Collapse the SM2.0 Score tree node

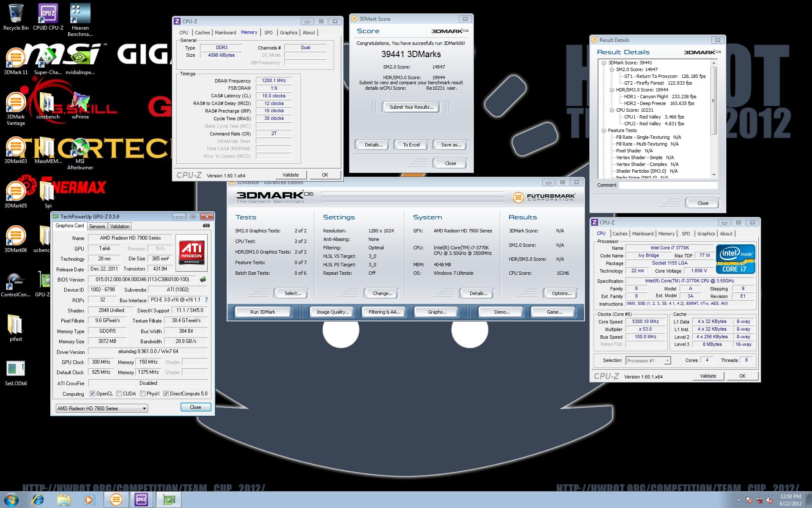click(612, 69)
